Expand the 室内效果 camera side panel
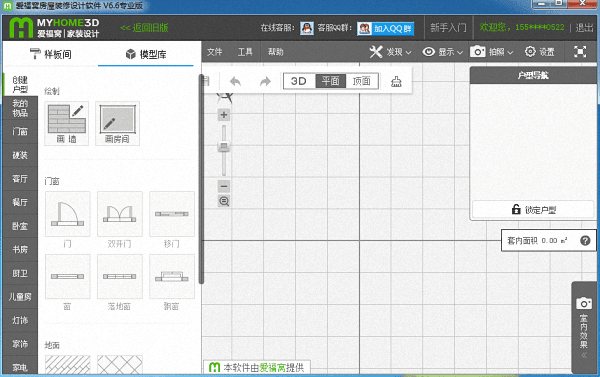 pos(584,328)
